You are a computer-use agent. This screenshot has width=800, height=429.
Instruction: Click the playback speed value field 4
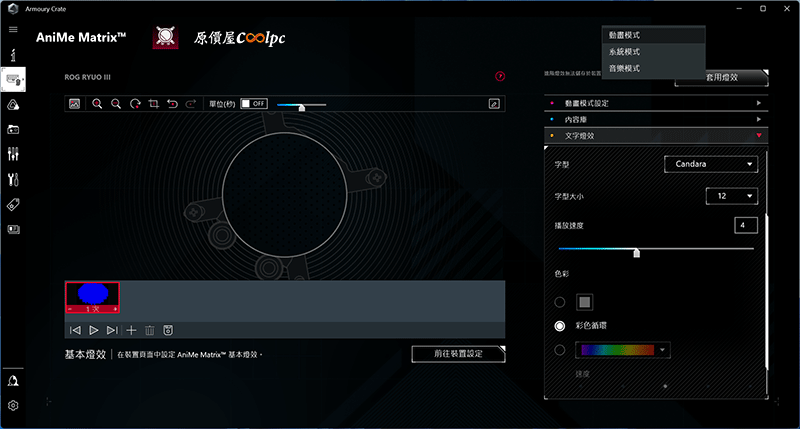(745, 225)
